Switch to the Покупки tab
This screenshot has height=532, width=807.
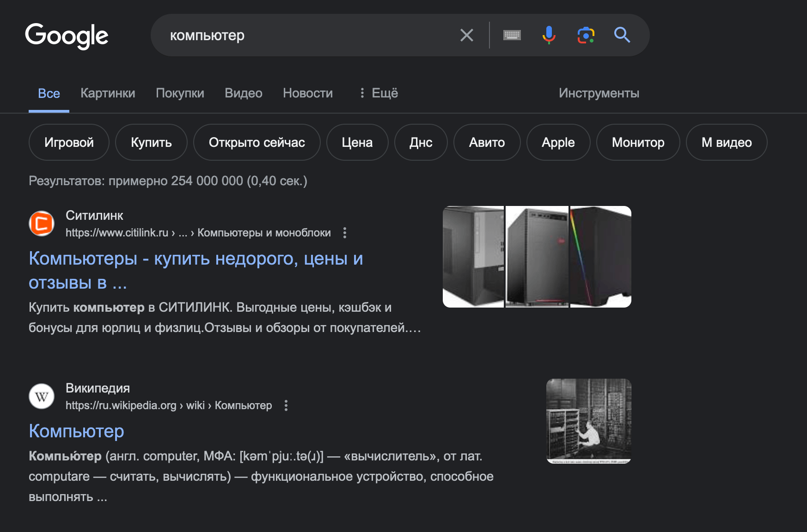coord(180,93)
